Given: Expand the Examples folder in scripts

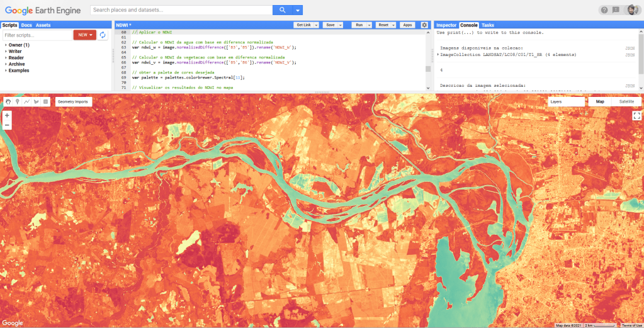Looking at the screenshot, I should pyautogui.click(x=6, y=71).
